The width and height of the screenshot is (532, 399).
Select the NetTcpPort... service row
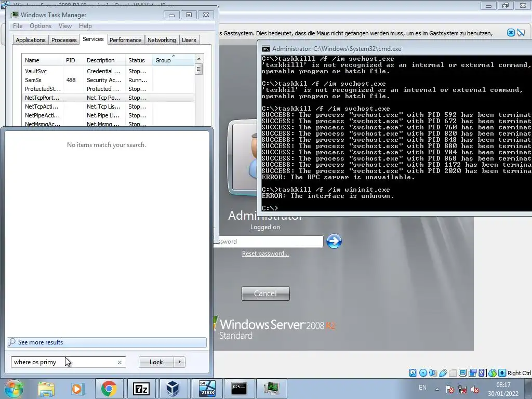tap(108, 98)
